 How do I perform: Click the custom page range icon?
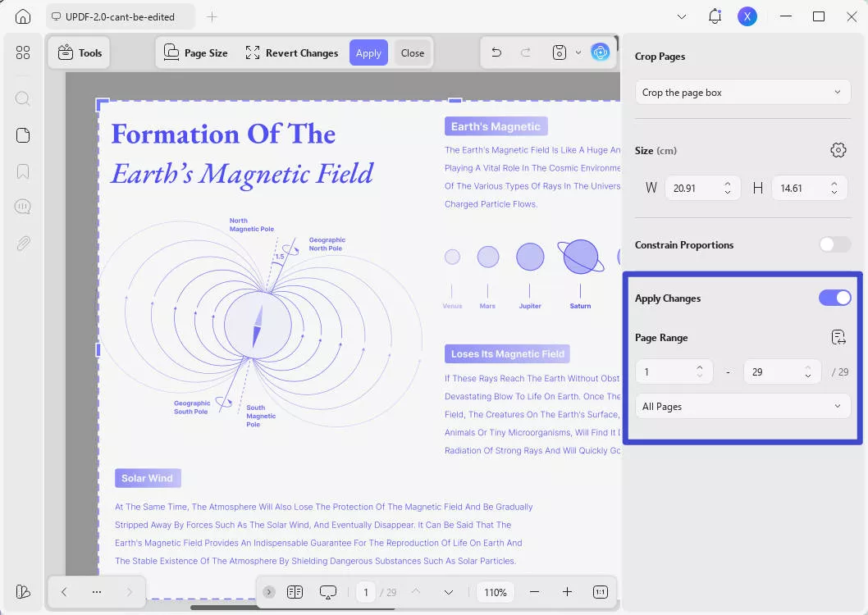pyautogui.click(x=838, y=337)
